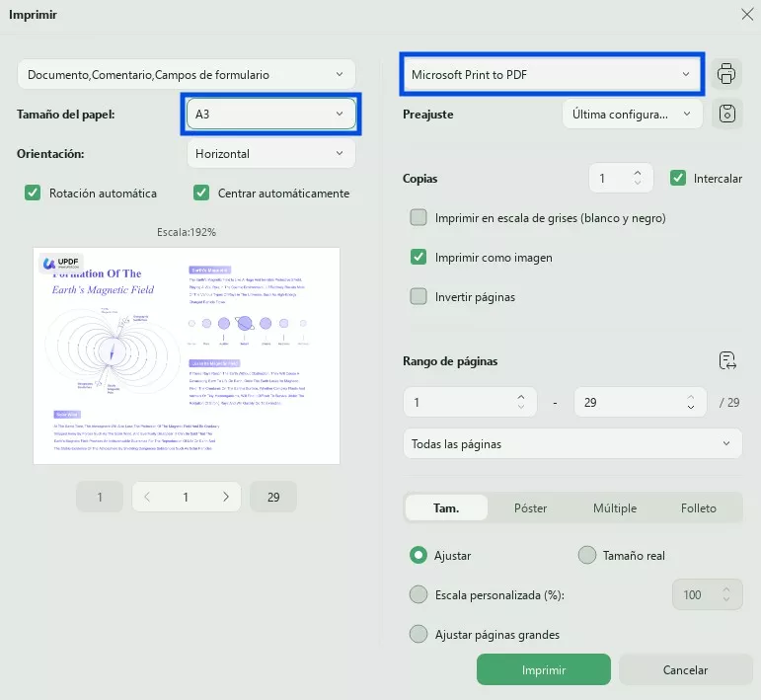
Task: Enable Imprimir en escala de grises
Action: 419,217
